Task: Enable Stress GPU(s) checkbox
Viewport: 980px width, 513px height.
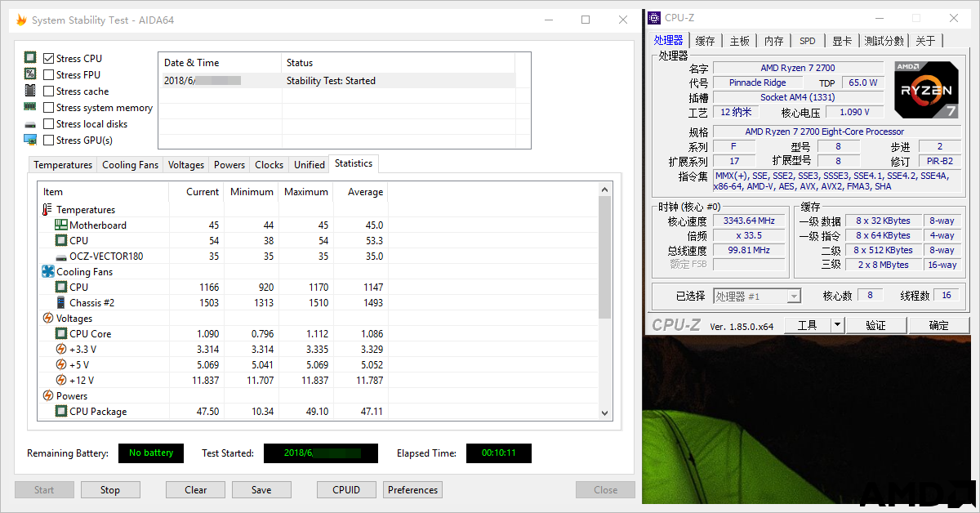Action: point(49,140)
